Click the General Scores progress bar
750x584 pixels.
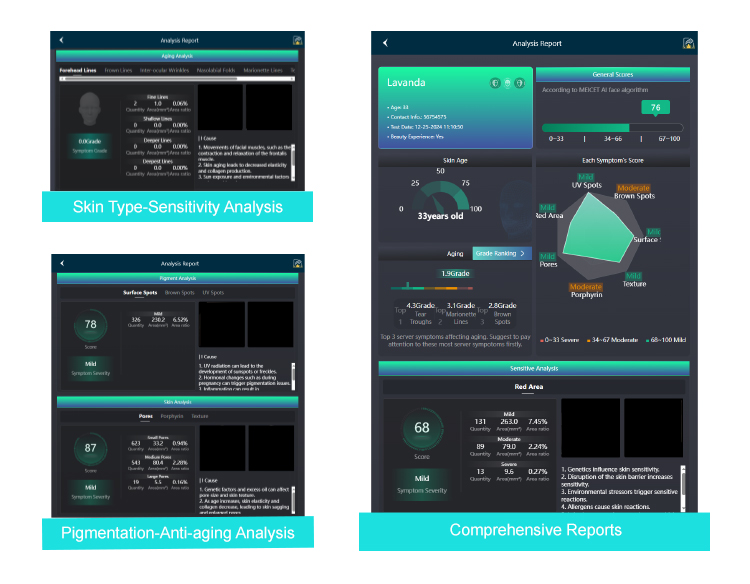tap(611, 127)
